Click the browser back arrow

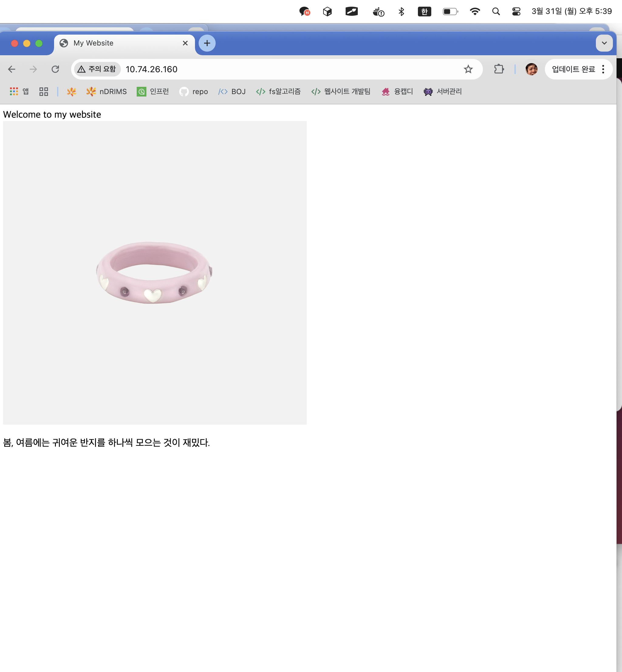pyautogui.click(x=12, y=69)
